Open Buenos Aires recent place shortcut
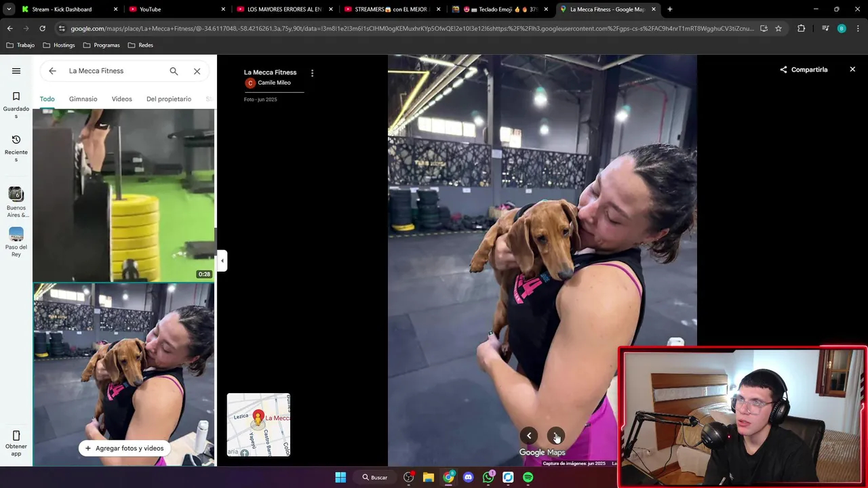Image resolution: width=868 pixels, height=488 pixels. click(16, 203)
